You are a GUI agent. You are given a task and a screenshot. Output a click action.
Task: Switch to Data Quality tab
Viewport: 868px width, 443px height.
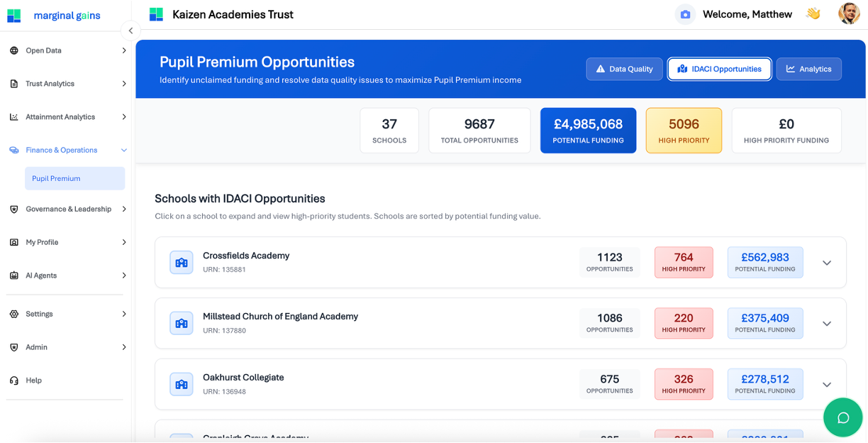pos(624,69)
